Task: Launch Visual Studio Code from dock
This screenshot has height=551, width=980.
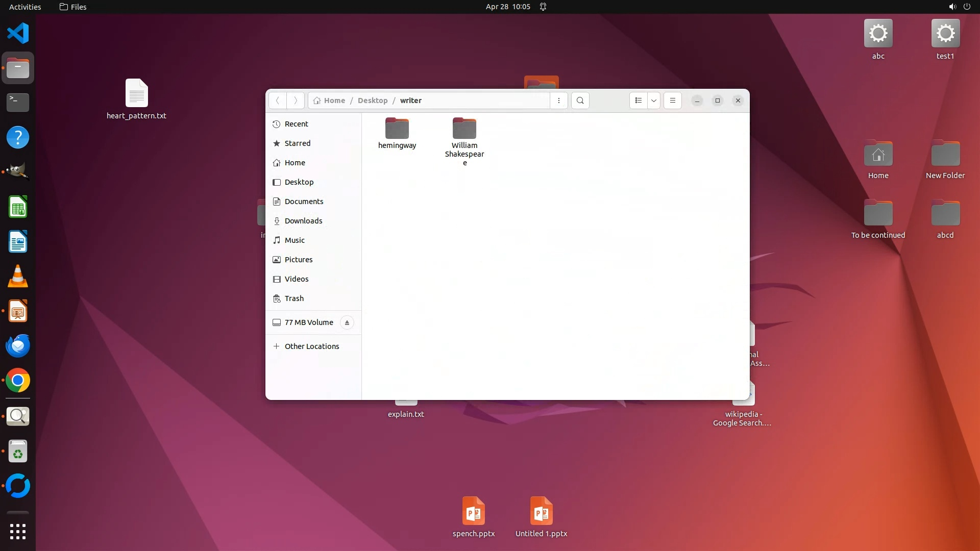Action: [x=18, y=33]
